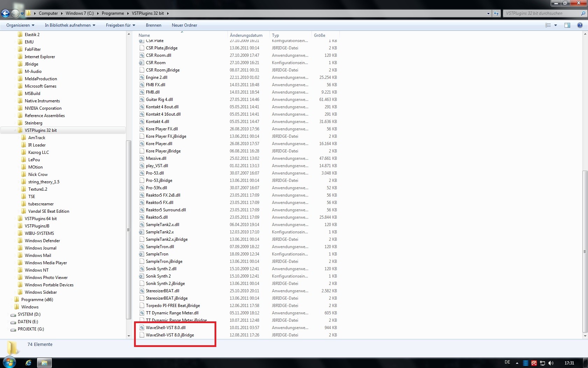Click the Engine 2.dll file icon

point(142,77)
